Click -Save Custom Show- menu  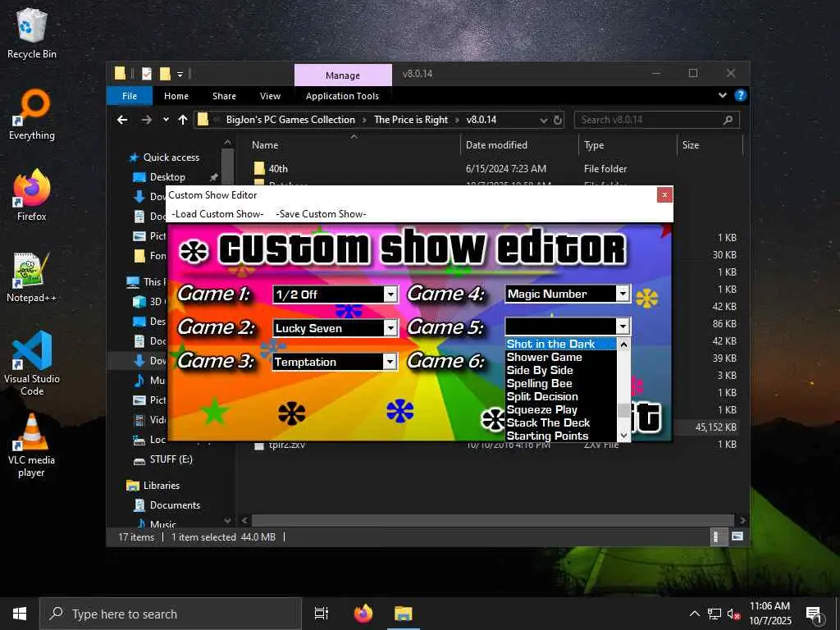(321, 214)
